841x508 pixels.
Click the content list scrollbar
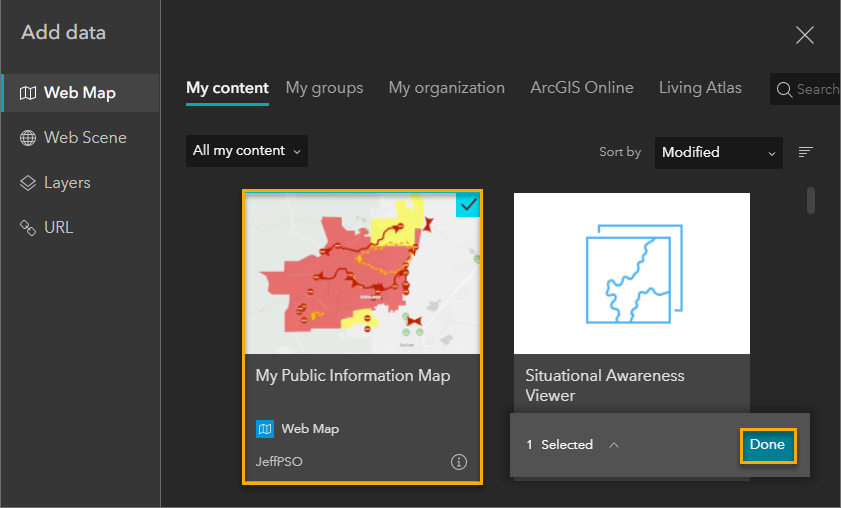[811, 200]
